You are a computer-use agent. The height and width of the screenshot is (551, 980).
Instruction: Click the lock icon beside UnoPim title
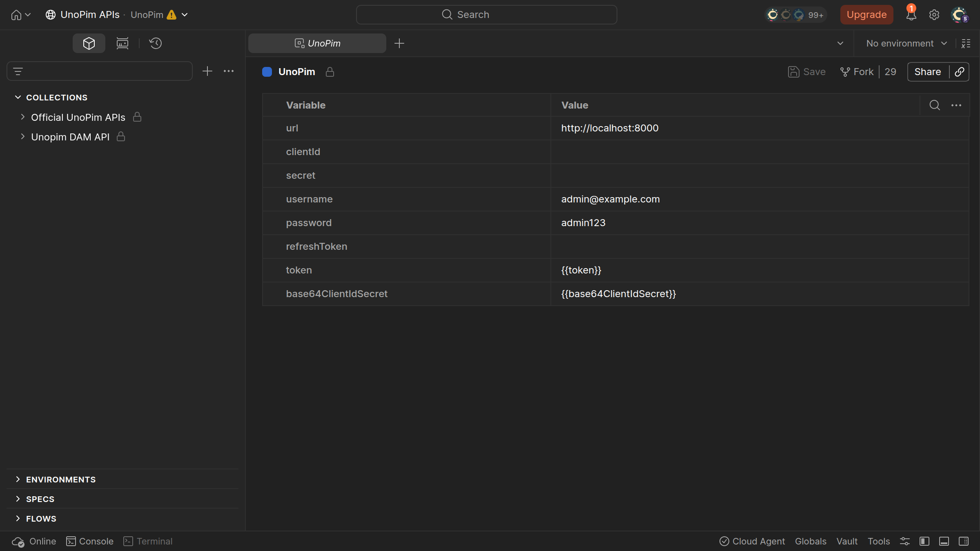coord(330,72)
